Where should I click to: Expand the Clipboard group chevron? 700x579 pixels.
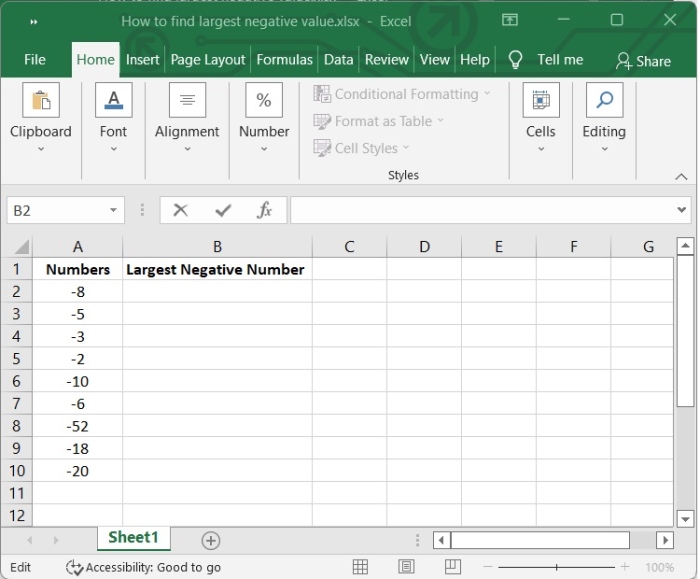41,149
